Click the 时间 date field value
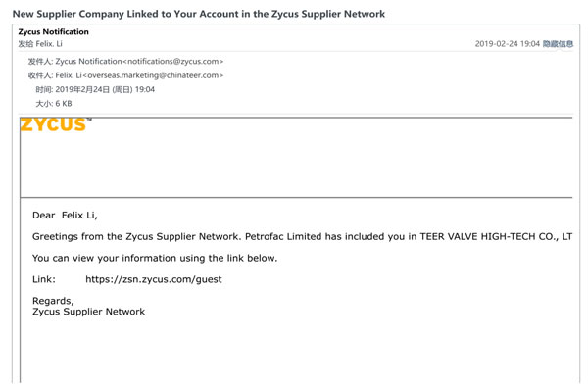 tap(105, 89)
